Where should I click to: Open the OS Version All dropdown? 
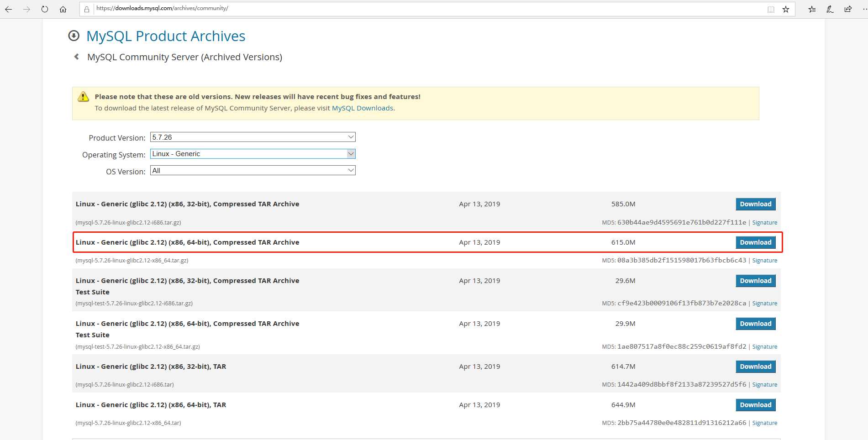point(253,170)
